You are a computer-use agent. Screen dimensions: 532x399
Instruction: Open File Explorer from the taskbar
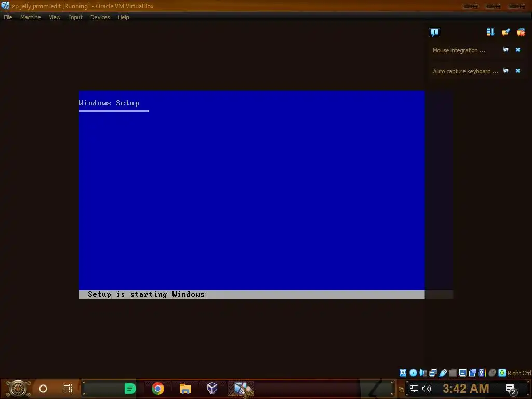185,389
